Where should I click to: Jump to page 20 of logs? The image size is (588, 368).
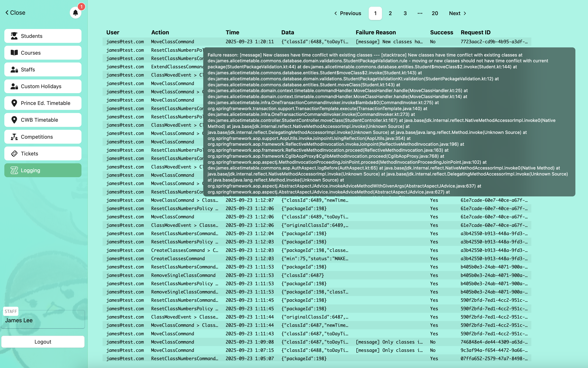tap(435, 13)
